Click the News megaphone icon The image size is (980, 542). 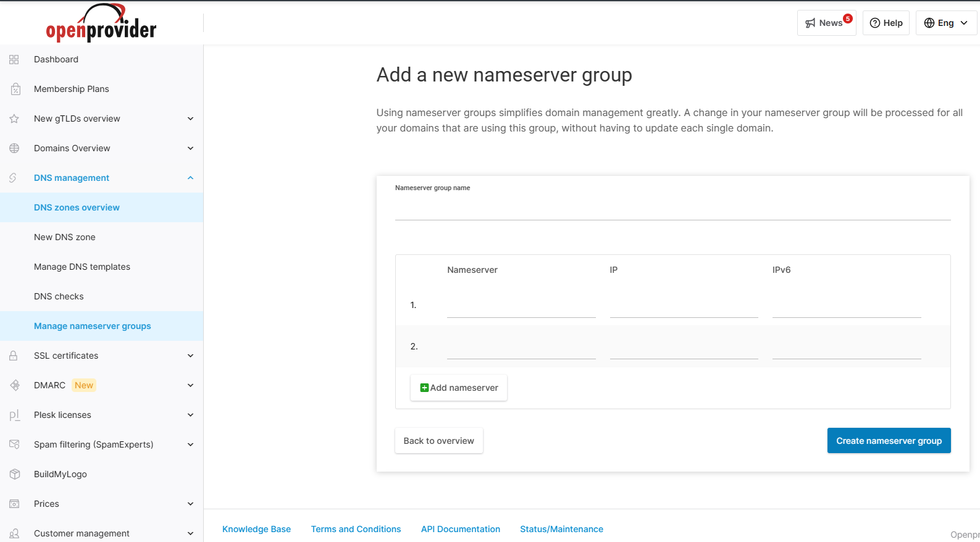click(x=810, y=23)
